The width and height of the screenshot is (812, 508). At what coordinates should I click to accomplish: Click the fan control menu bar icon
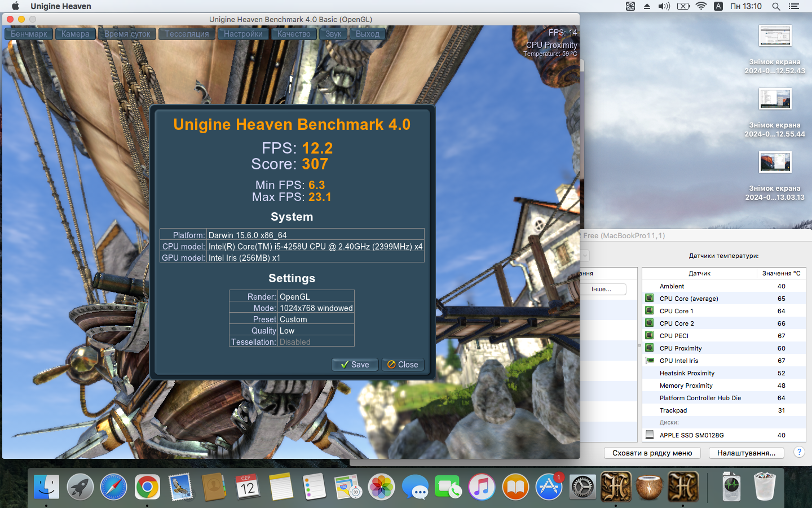coord(630,6)
